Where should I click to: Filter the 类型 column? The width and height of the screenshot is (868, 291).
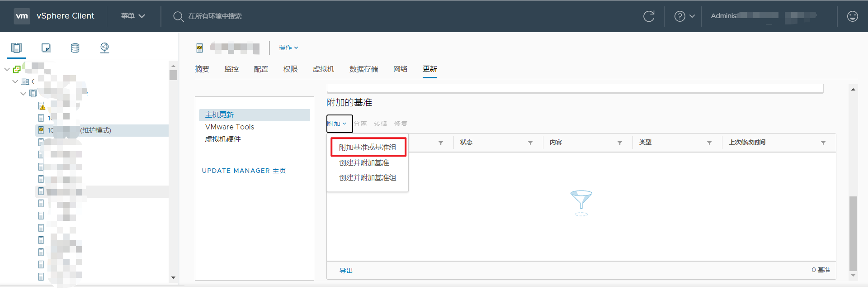[709, 143]
